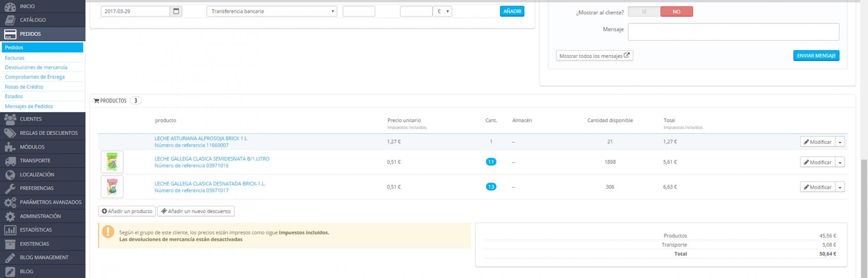Click the payment amount input field

coord(416,11)
